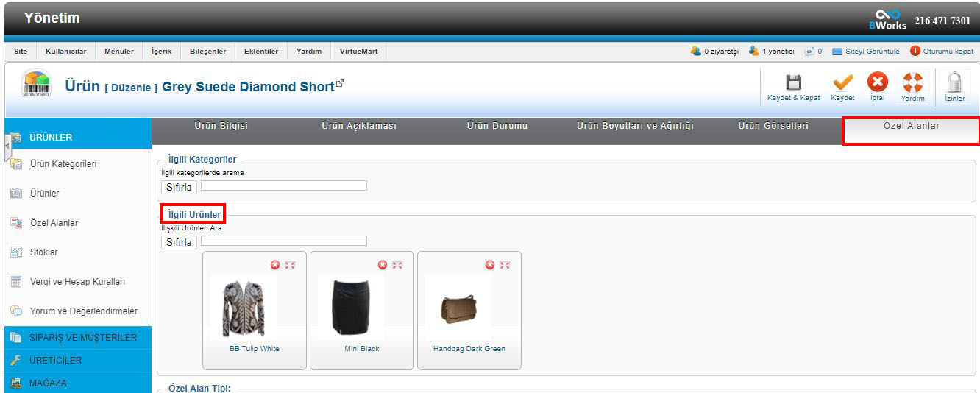
Task: Click the BB Tulip White jacket thumbnail
Action: point(244,307)
